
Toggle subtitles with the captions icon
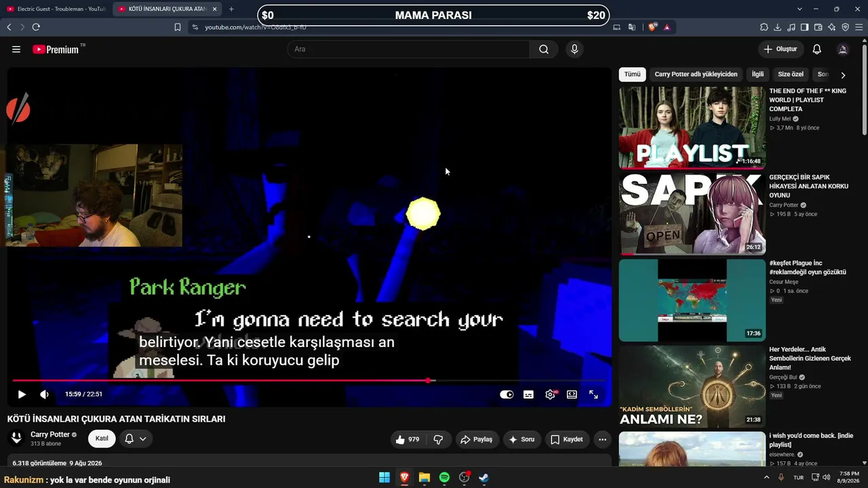coord(528,394)
